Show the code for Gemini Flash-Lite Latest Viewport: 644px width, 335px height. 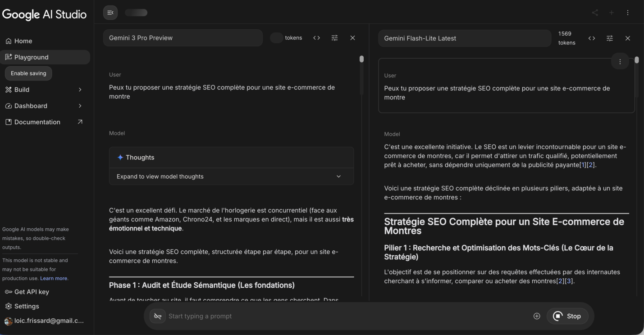tap(592, 38)
